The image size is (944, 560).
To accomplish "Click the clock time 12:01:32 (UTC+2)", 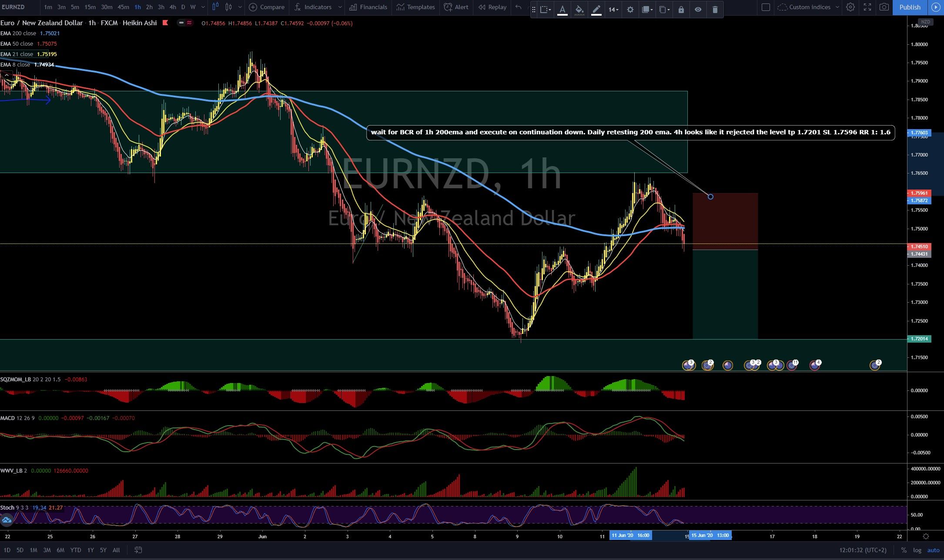I will 863,550.
